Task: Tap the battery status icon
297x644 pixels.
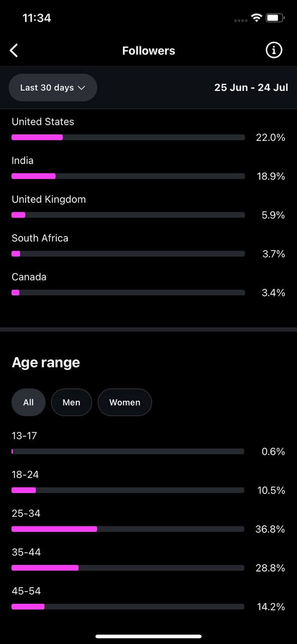Action: [x=275, y=18]
